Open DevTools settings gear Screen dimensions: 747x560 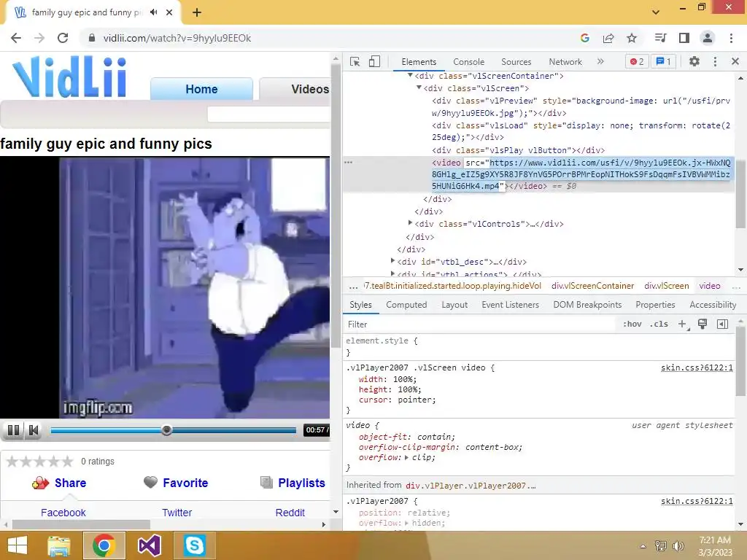click(x=694, y=61)
